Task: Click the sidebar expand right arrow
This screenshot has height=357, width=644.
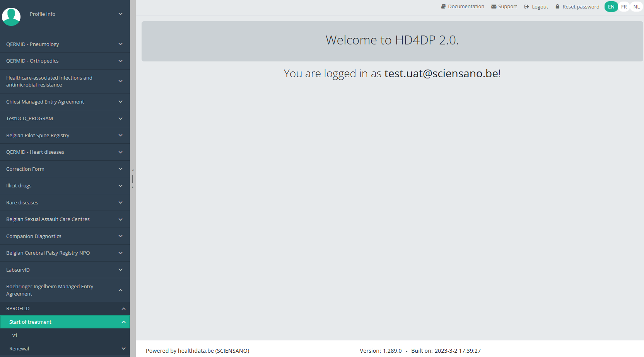Action: 133,187
